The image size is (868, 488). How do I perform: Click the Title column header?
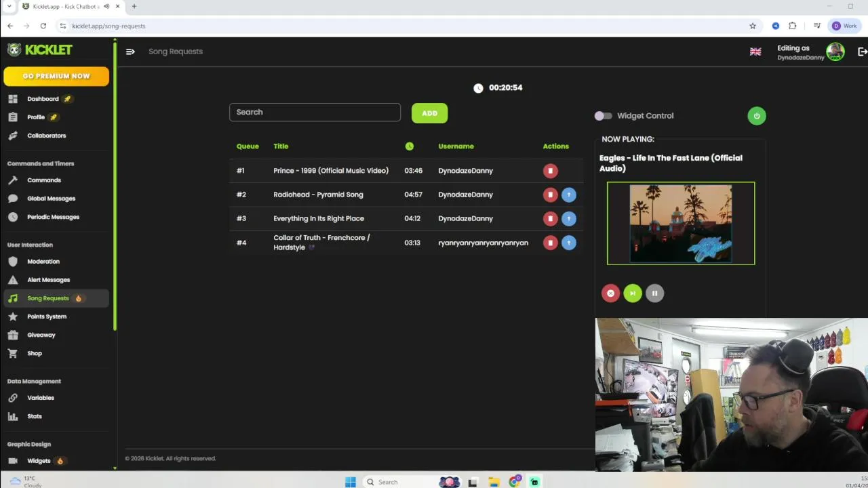(x=281, y=146)
